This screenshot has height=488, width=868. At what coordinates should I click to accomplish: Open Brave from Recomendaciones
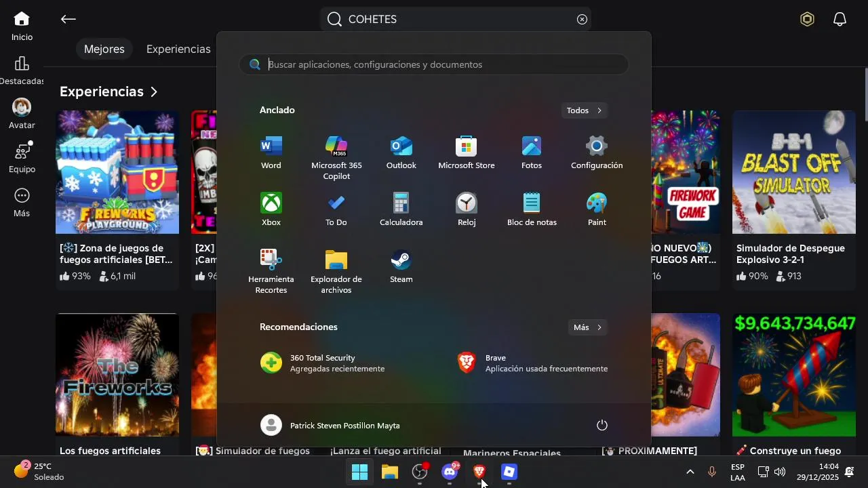533,363
